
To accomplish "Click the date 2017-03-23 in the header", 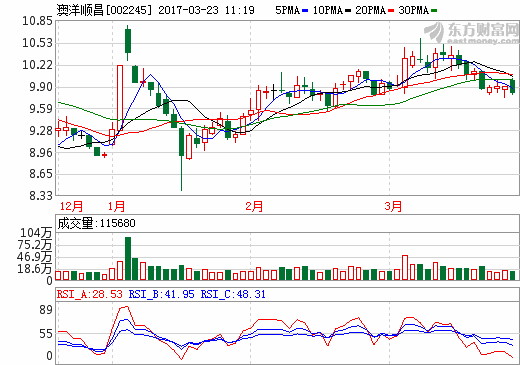I will 188,10.
